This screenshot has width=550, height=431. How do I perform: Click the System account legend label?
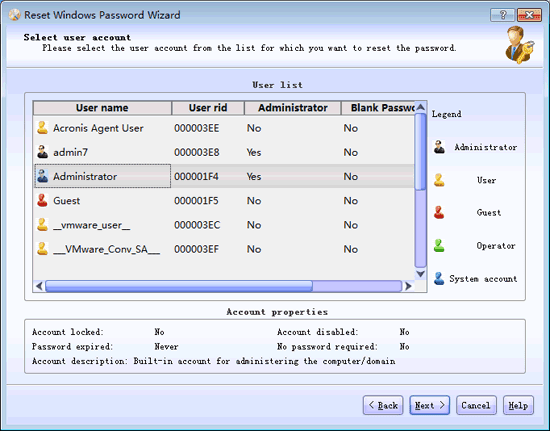tap(483, 279)
